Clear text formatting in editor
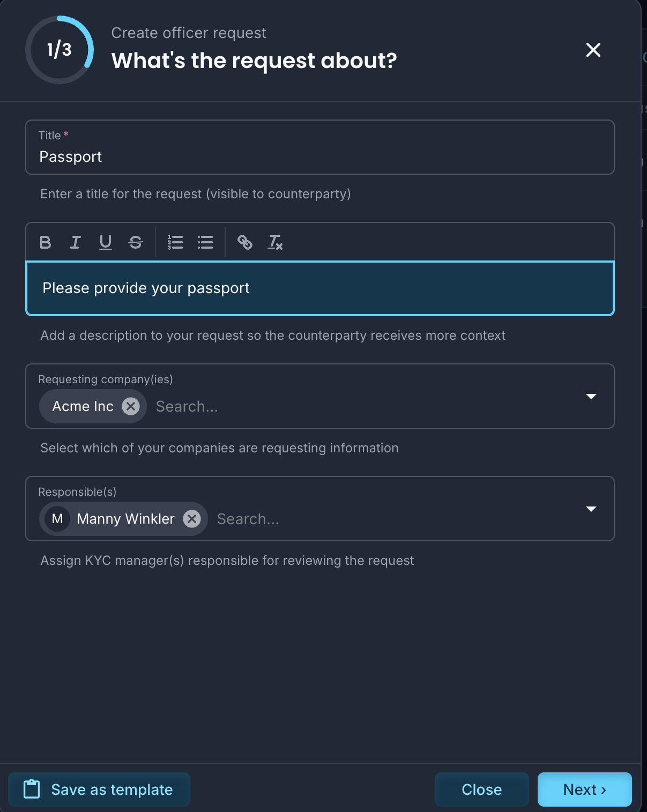 click(x=275, y=242)
